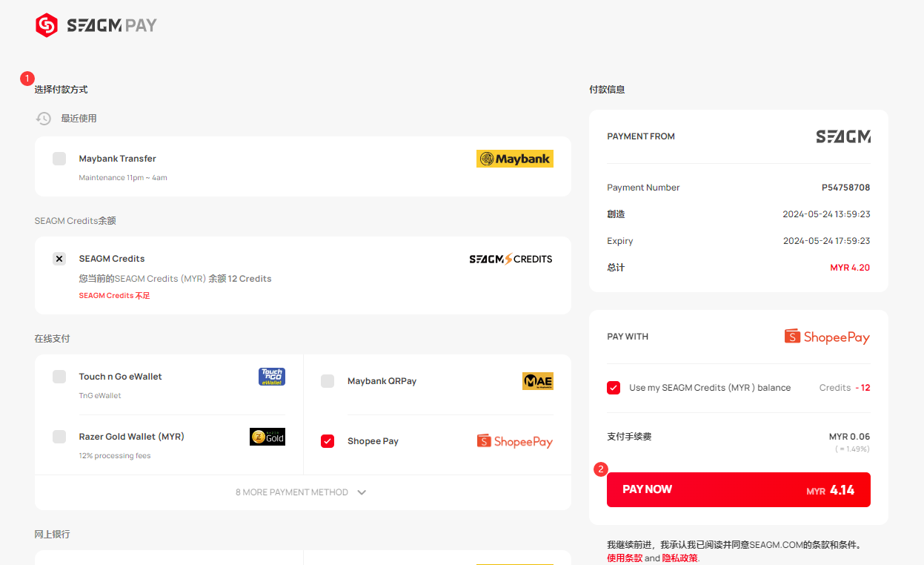This screenshot has height=565, width=924.
Task: Click Maintenance 11pm ~ 4am note
Action: (x=123, y=178)
